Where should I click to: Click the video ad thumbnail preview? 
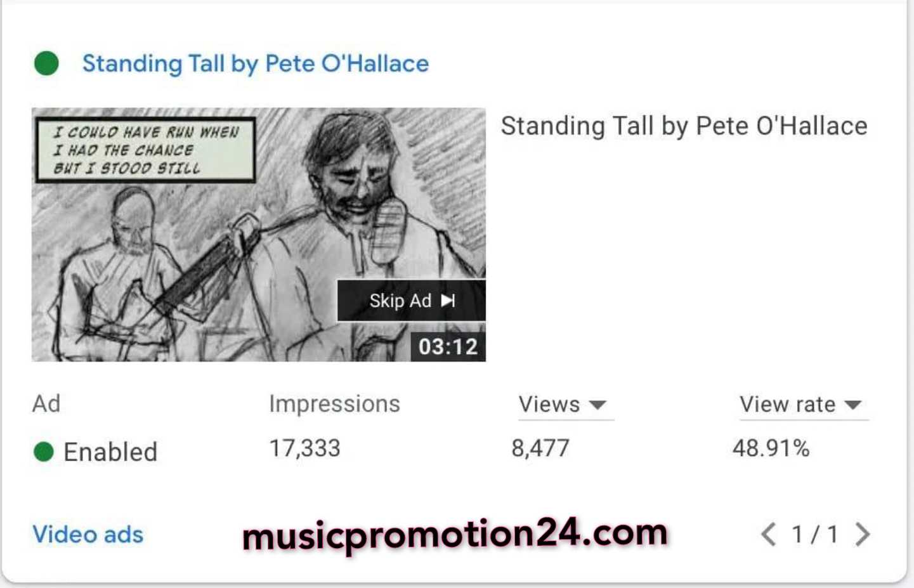259,235
